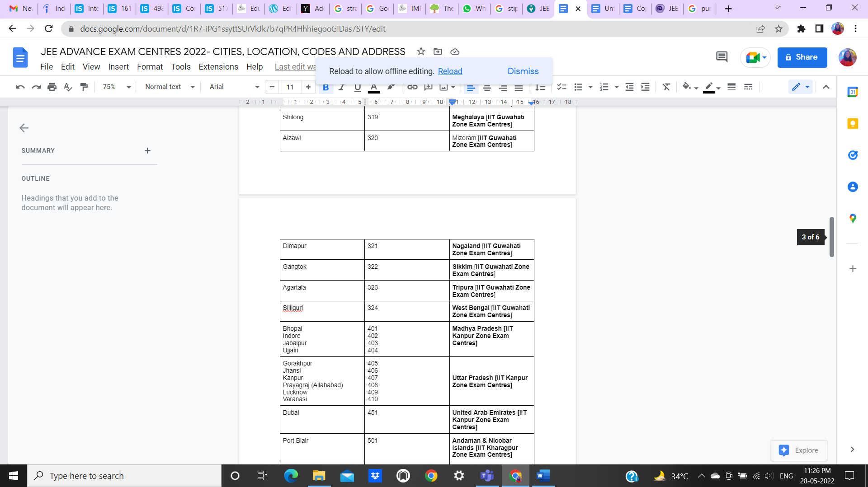Toggle center alignment
Image resolution: width=868 pixels, height=487 pixels.
click(x=487, y=88)
